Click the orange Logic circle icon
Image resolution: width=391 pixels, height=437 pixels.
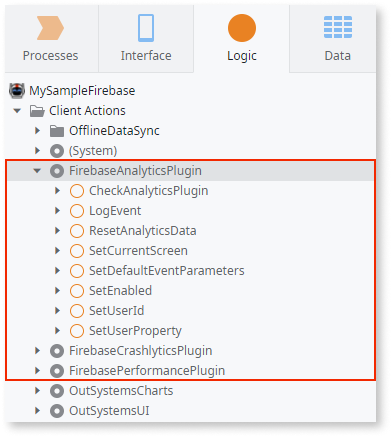click(242, 28)
